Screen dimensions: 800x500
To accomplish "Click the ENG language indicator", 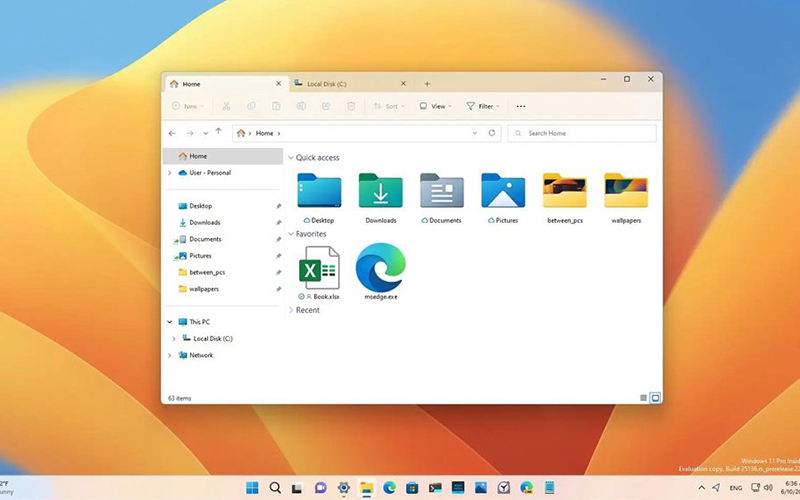I will (736, 488).
